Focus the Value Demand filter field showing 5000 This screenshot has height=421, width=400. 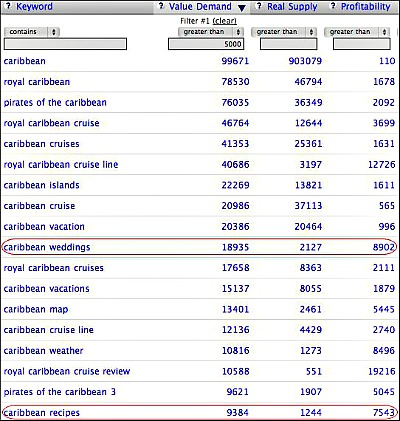tap(206, 44)
